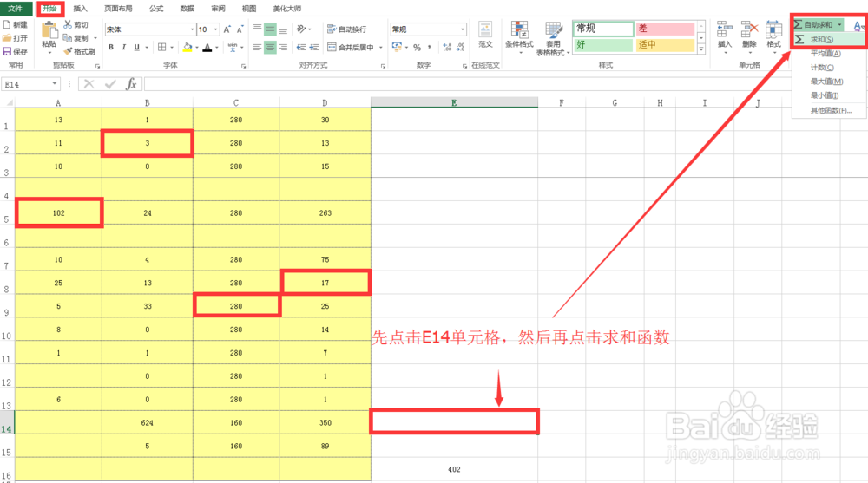Toggle Italic formatting
Viewport: 868px width, 483px height.
click(x=124, y=48)
